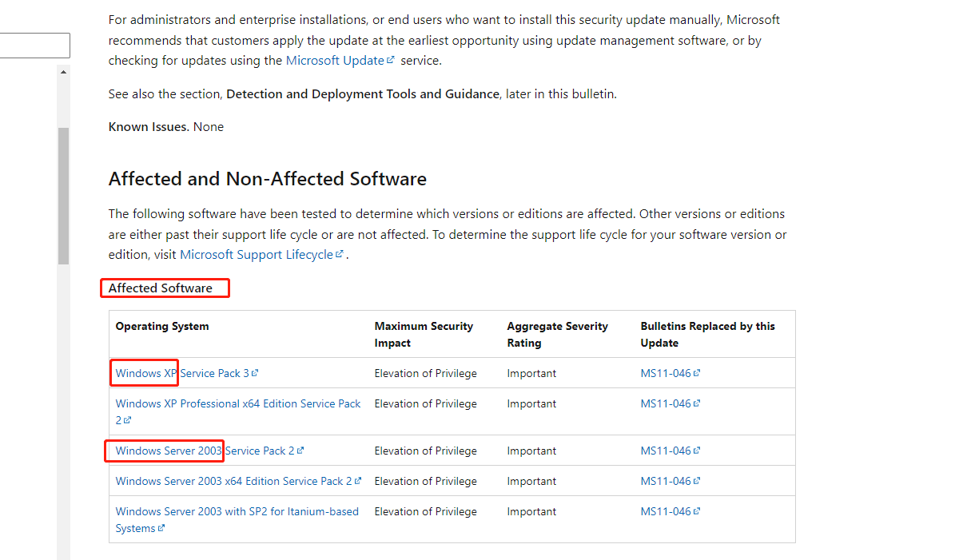Open Windows Server 2003 x64 Edition link

[x=238, y=481]
